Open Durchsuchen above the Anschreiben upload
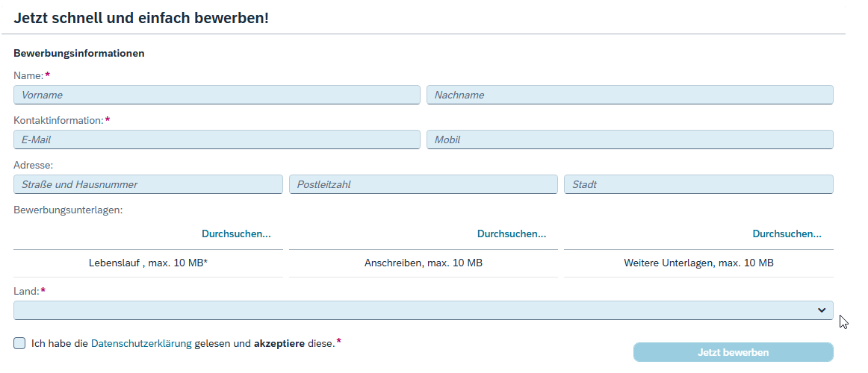Viewport: 868px width, 373px height. click(x=512, y=233)
